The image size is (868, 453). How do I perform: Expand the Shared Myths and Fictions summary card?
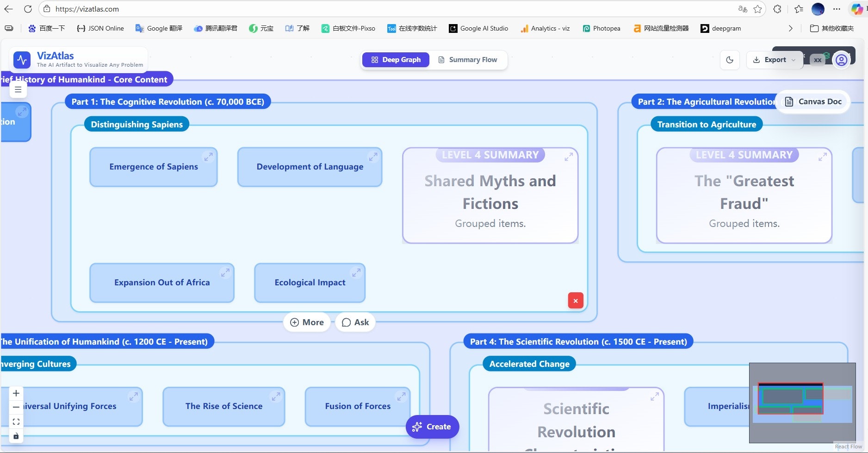(x=569, y=156)
